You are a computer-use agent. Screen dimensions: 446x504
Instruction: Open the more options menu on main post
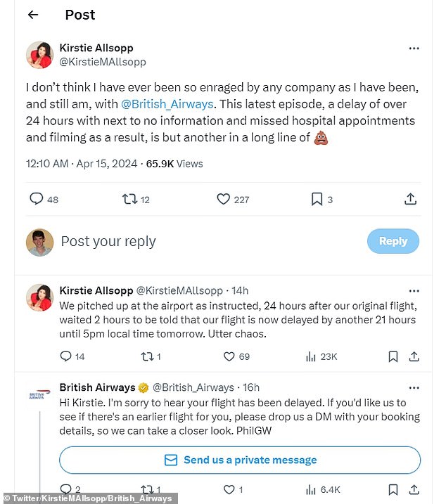[x=414, y=49]
